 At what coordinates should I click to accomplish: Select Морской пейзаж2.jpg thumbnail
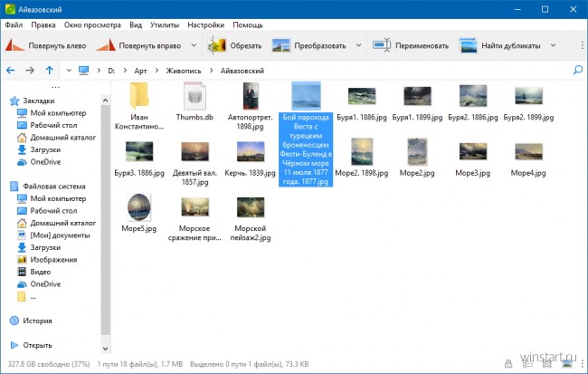click(250, 206)
